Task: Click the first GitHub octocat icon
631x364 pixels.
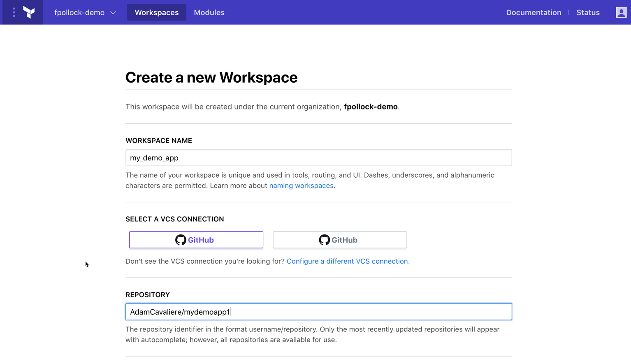Action: coord(181,240)
